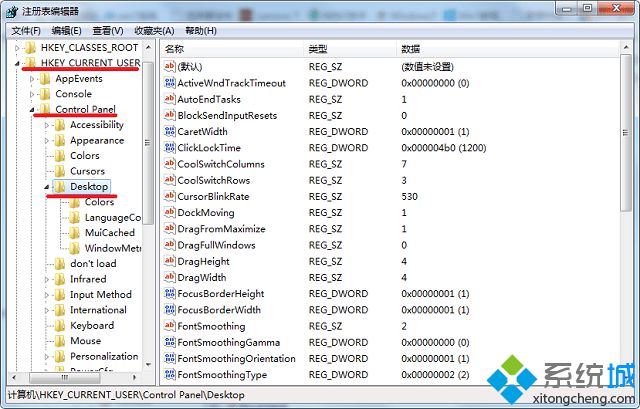Click the ab icon beside FontSmoothing
Image resolution: width=640 pixels, height=409 pixels.
[169, 326]
